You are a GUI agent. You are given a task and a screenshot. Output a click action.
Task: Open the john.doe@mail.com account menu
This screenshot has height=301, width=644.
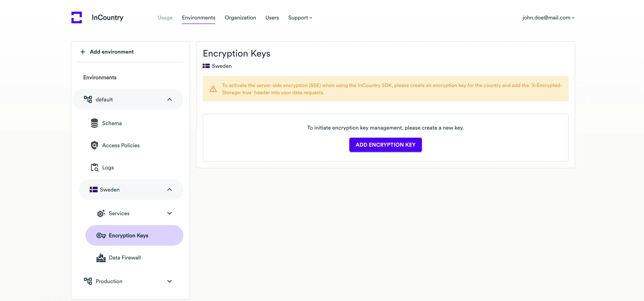click(x=548, y=18)
